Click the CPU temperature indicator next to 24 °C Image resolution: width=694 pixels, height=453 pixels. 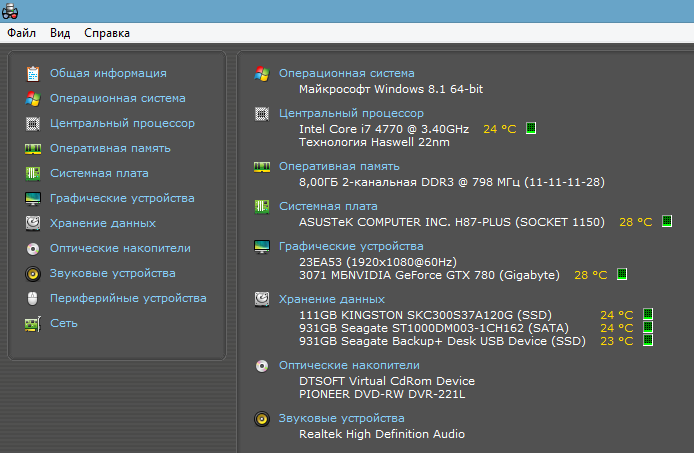[x=531, y=128]
